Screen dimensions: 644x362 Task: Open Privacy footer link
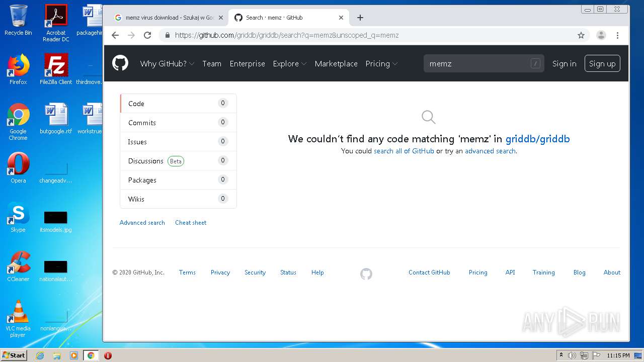tap(220, 273)
